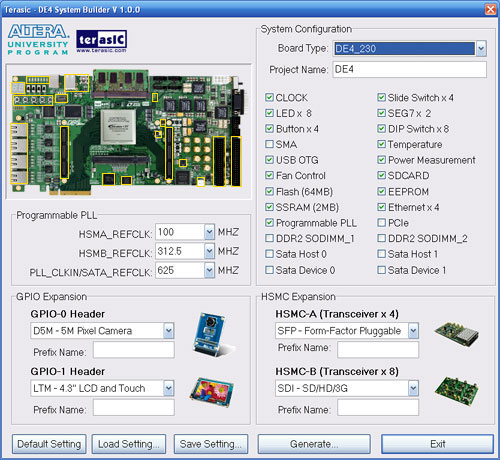
Task: Click the Generate button
Action: coord(314,444)
